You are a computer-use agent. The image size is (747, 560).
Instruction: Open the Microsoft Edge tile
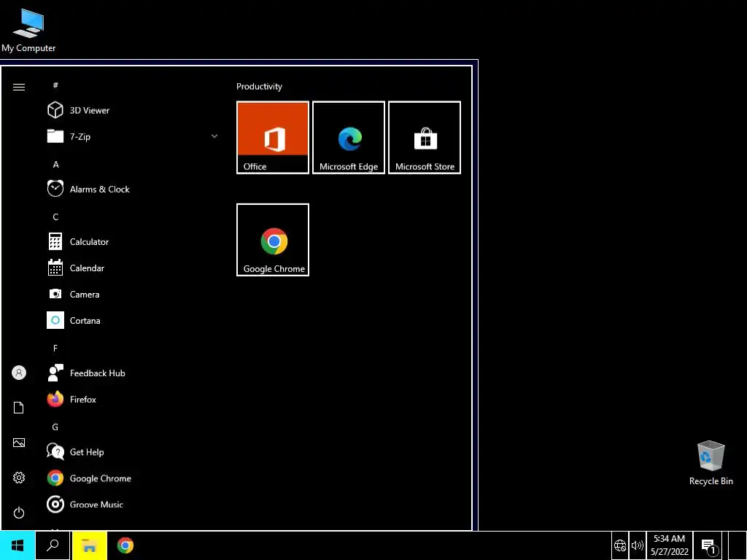(x=349, y=138)
